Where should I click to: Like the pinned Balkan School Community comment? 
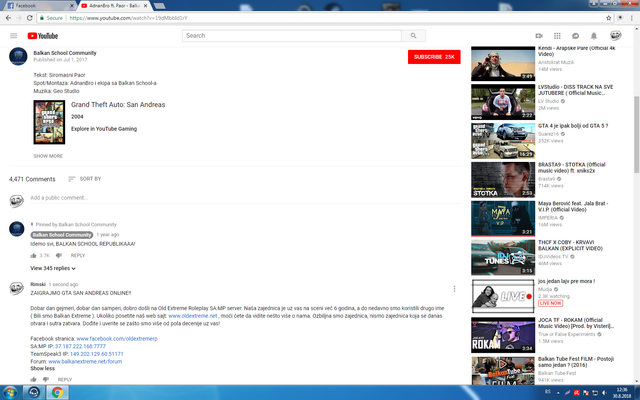pos(33,256)
